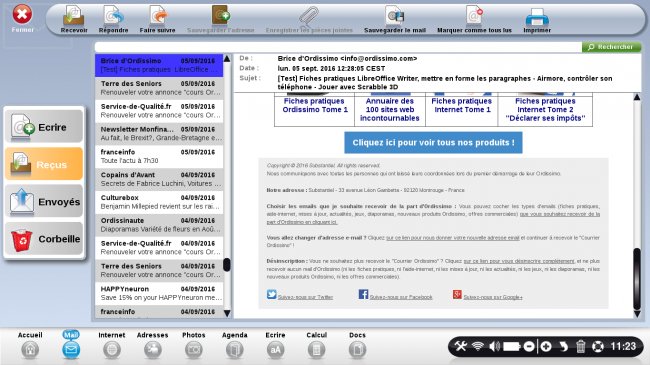The image size is (650, 365).
Task: Open Fiches pratiques Internet Tome 2 link
Action: (x=545, y=110)
